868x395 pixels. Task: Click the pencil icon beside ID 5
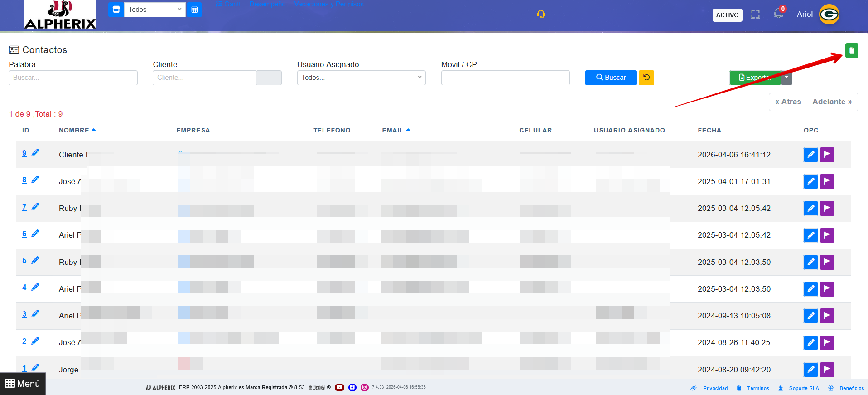[x=35, y=260]
